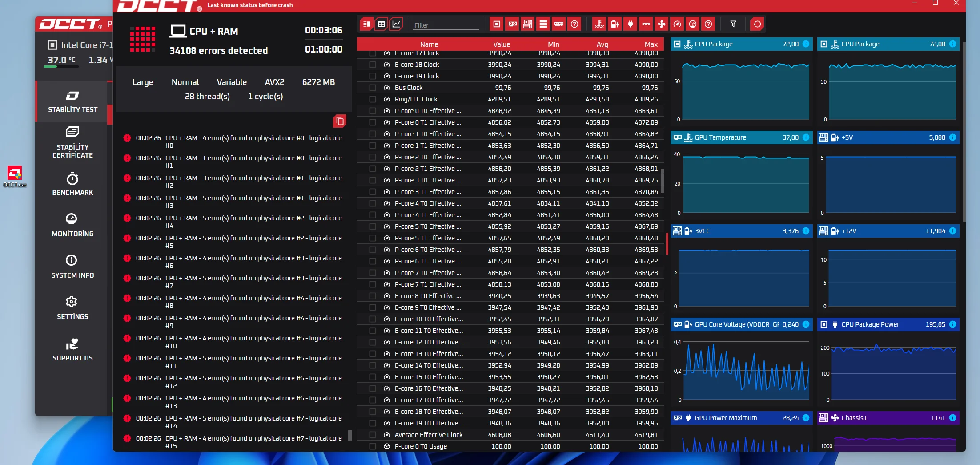The image size is (980, 465).
Task: Select the physical core #3 logical core #7 error
Action: click(234, 282)
